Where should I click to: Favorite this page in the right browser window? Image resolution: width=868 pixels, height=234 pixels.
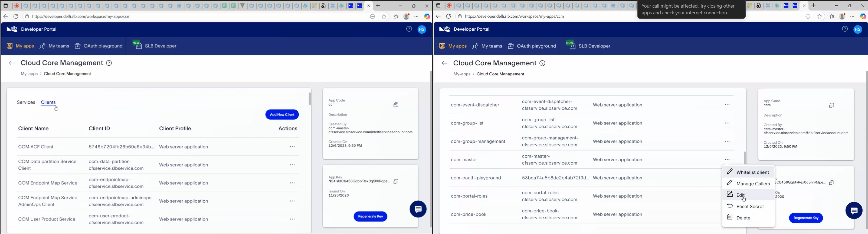(820, 17)
